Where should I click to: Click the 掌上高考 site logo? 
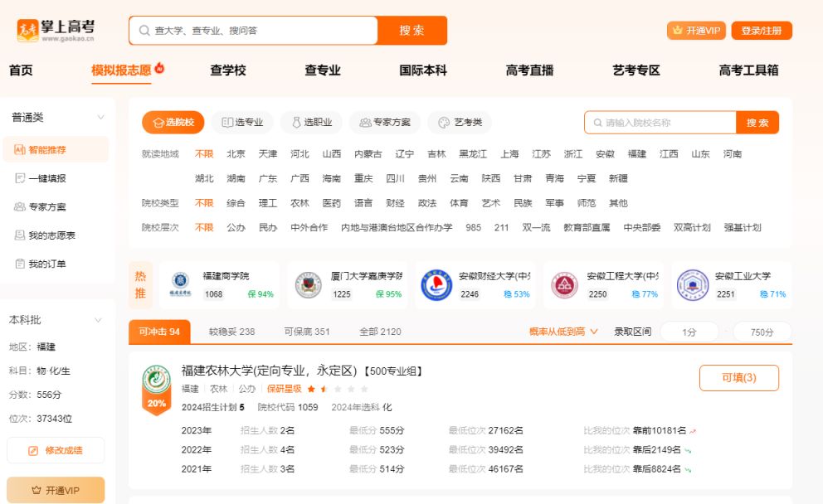click(56, 30)
